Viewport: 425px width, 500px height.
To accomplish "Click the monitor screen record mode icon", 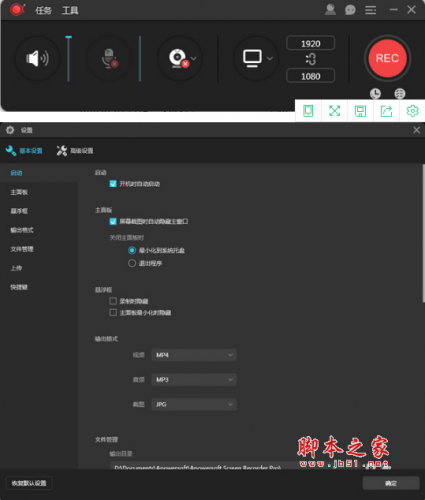I will tap(252, 59).
